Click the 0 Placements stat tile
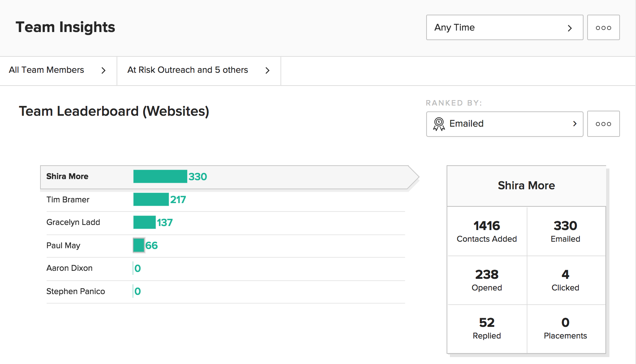 (x=565, y=329)
